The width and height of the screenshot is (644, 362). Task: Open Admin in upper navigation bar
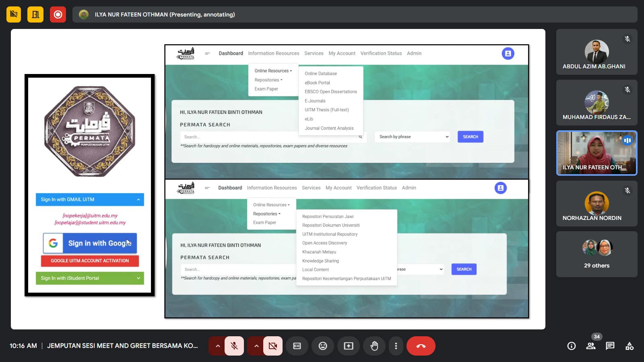[414, 53]
